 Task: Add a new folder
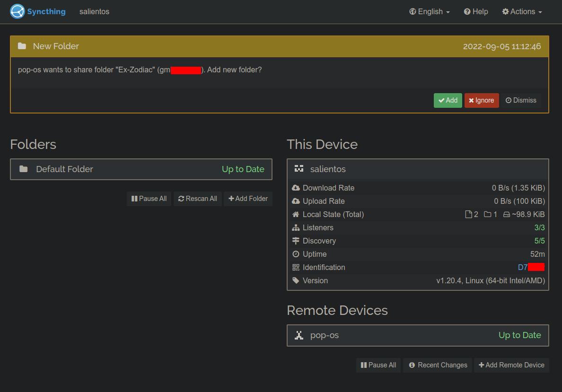[x=248, y=199]
